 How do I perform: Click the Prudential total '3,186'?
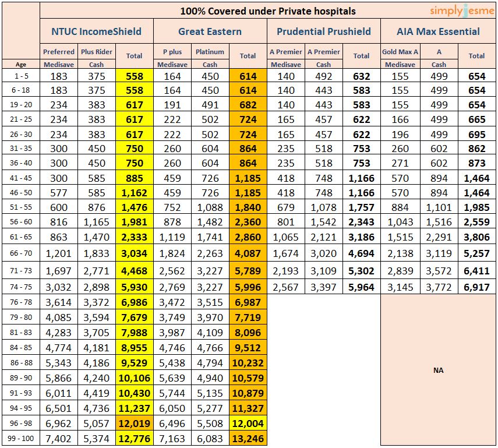point(362,237)
